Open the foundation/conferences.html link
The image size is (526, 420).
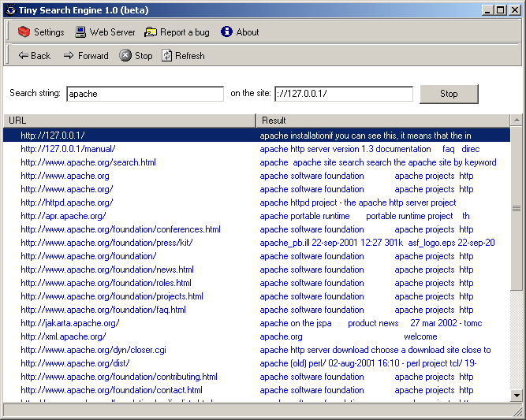121,229
